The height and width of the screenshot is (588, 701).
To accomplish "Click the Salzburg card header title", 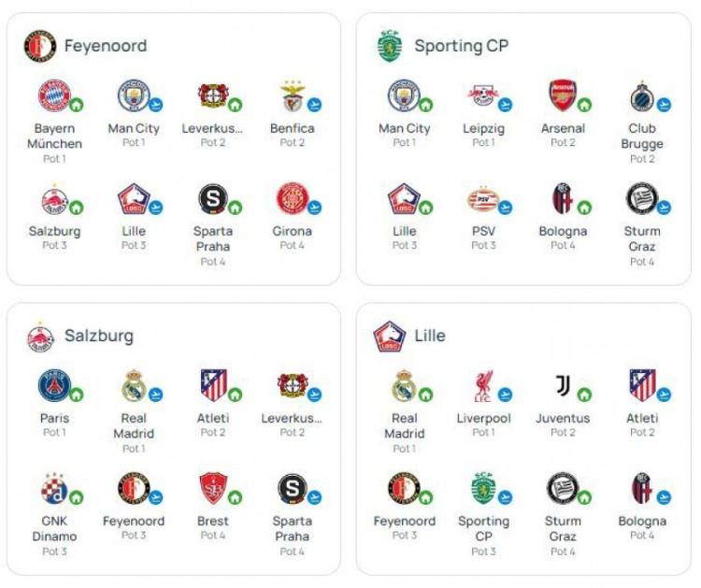I will pos(98,336).
